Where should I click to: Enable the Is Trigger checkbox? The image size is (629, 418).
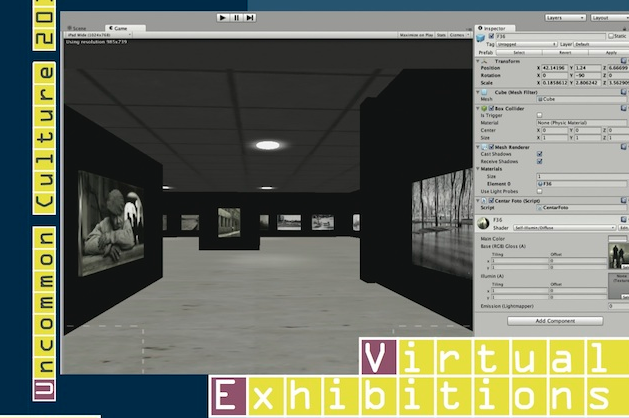(x=540, y=115)
